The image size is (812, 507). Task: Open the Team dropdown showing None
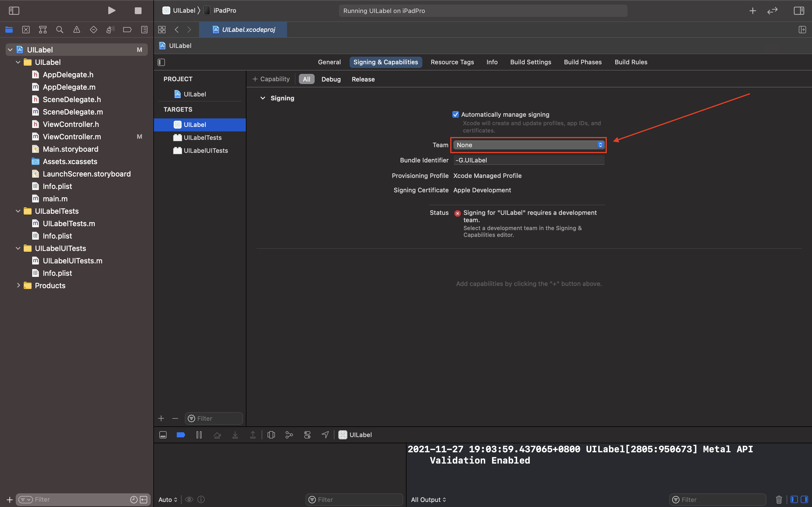point(529,145)
